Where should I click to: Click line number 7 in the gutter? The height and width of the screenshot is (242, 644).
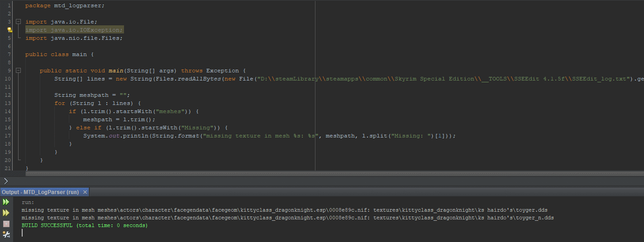tap(9, 54)
